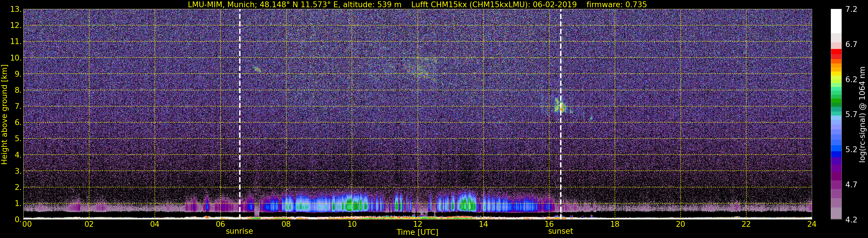Click the time axis tick label 18
This screenshot has height=238, width=868.
(614, 224)
